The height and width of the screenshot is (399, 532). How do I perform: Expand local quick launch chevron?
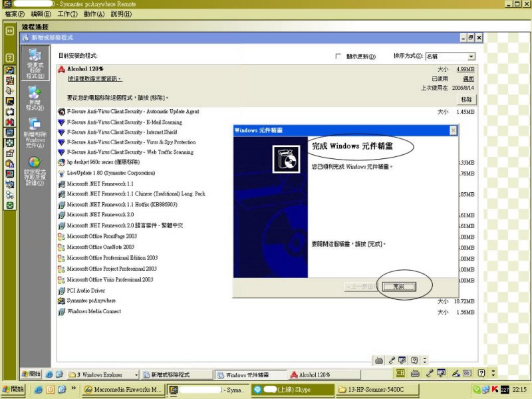tap(73, 388)
